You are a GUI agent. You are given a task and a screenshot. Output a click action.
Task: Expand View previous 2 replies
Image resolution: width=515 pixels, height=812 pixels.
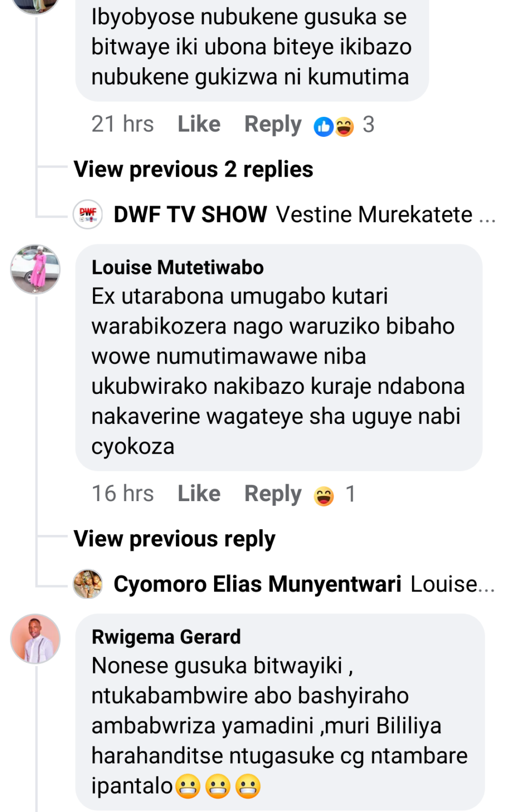(194, 170)
